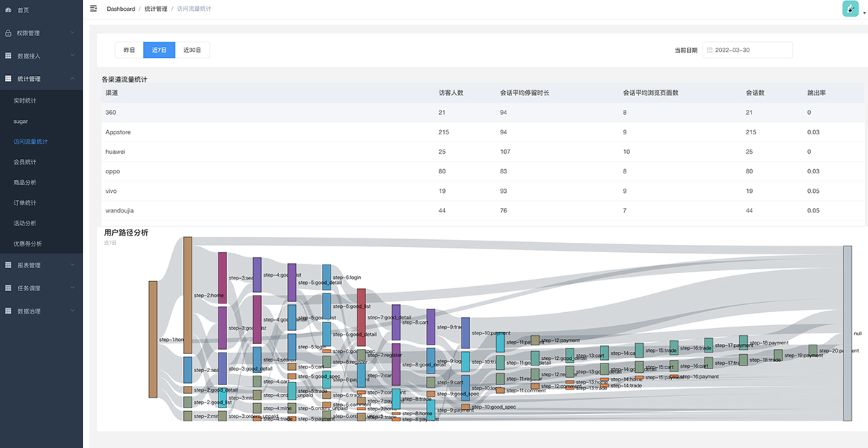Click the 会话平均浏览页面数 column header

tap(650, 93)
